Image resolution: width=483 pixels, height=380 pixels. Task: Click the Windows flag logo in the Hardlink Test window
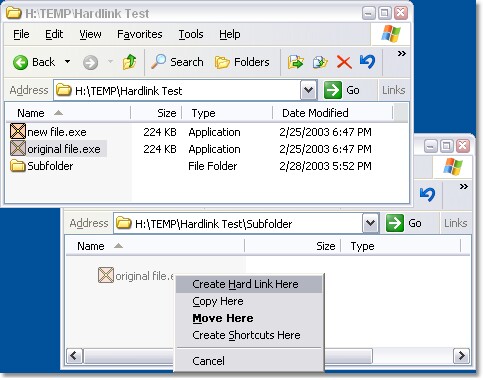(391, 34)
